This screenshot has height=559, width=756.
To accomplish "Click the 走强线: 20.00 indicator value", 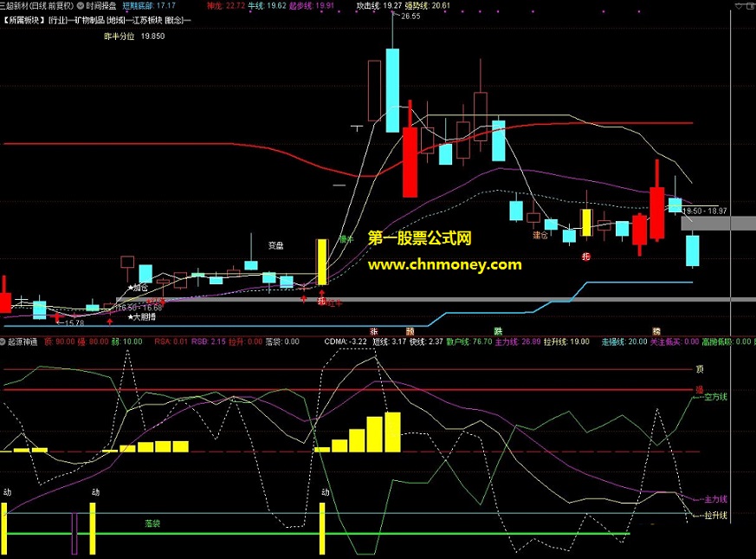I will click(x=624, y=341).
